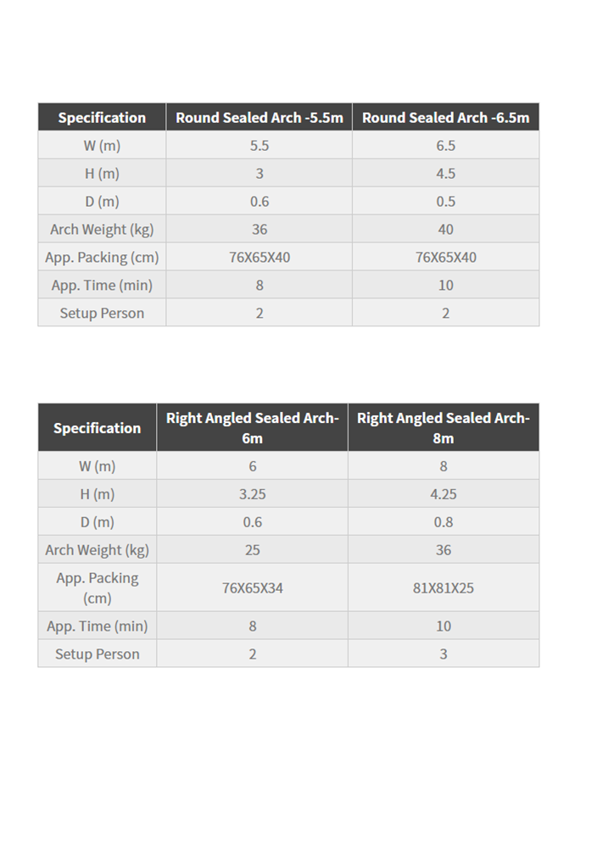Click the arch weight value 25
The height and width of the screenshot is (868, 597).
click(x=252, y=550)
